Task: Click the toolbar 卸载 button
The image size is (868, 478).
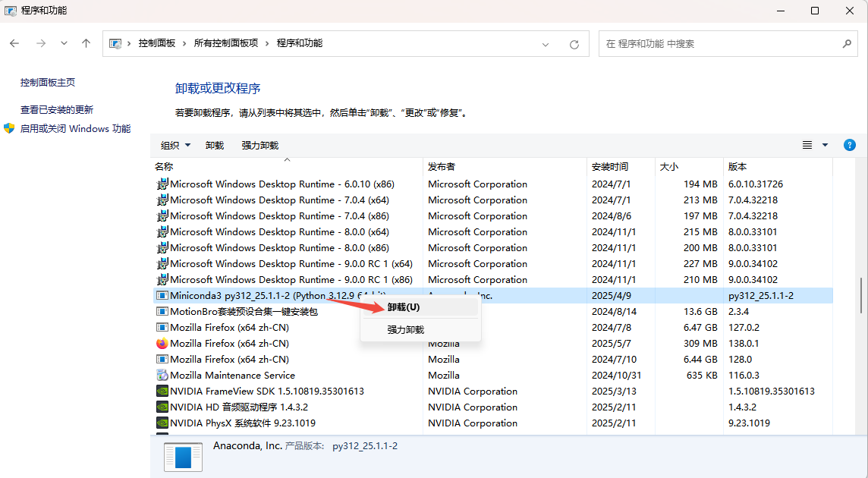Action: [x=215, y=145]
